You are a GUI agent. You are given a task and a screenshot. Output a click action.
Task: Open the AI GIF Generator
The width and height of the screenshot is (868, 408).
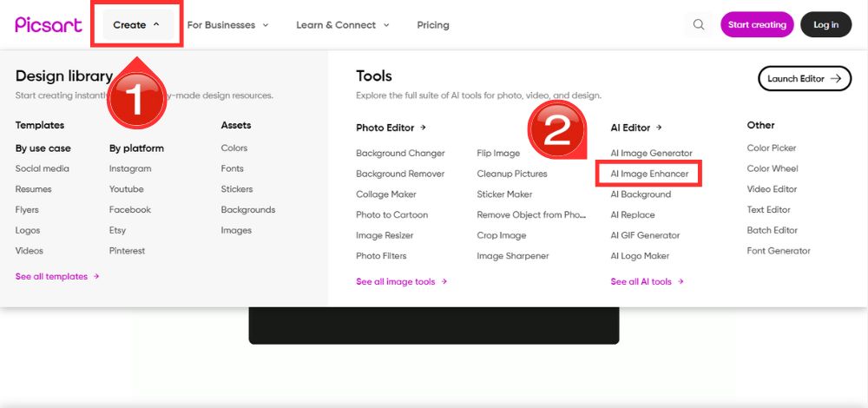point(645,234)
